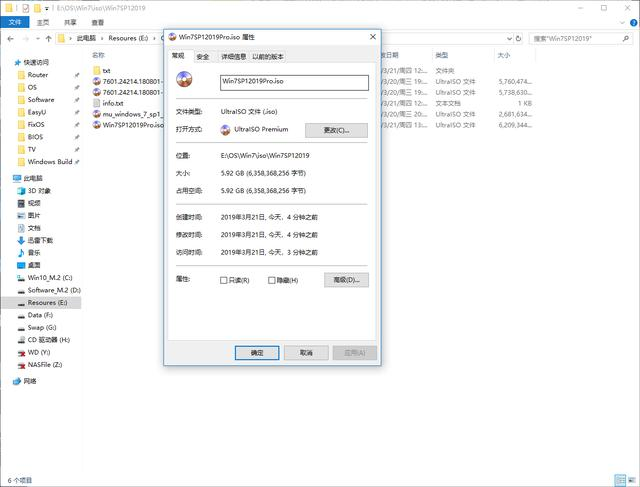Open the Home ribbon tab

[x=43, y=22]
